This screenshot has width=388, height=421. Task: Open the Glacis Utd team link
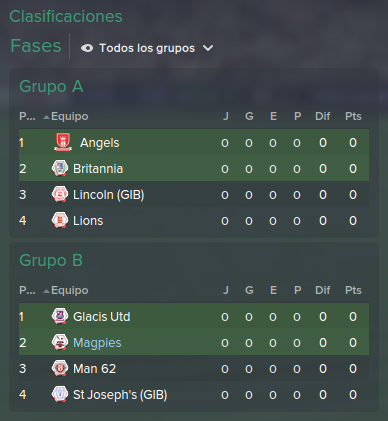102,316
